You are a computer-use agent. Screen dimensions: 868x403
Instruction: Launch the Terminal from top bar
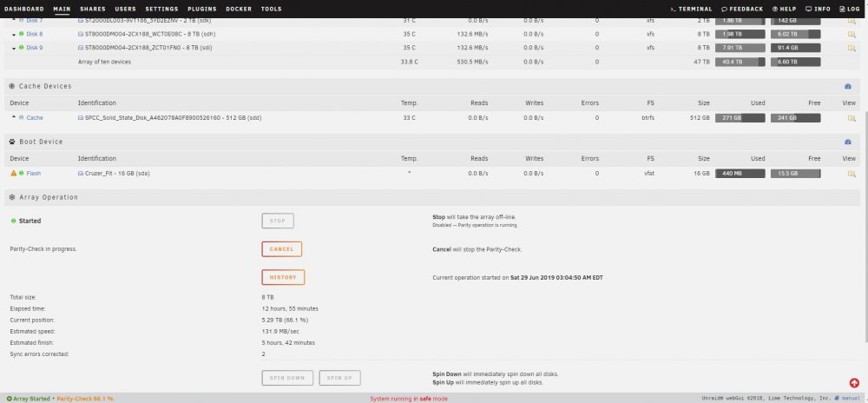692,9
